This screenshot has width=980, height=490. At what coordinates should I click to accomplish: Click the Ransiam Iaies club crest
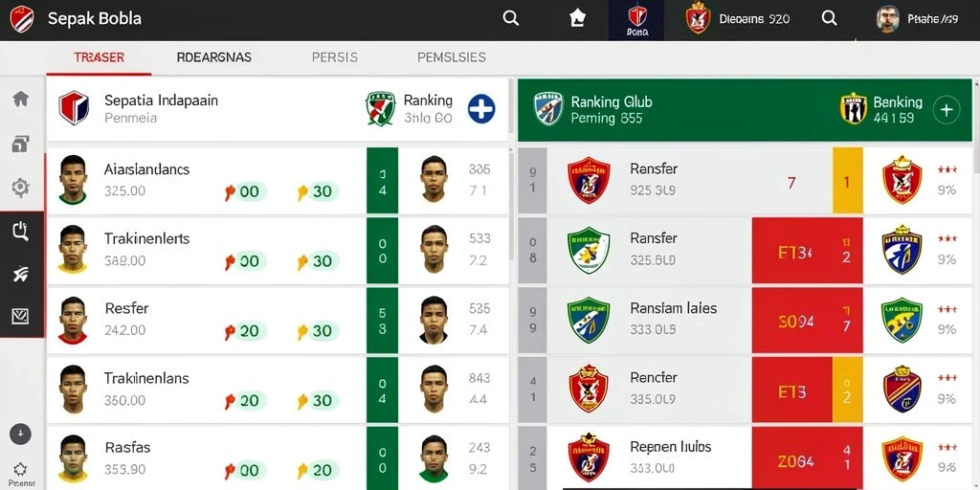pyautogui.click(x=589, y=320)
